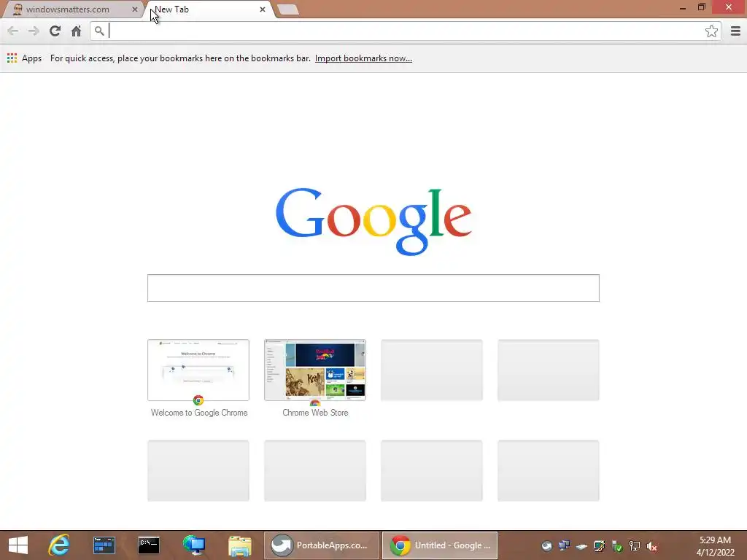This screenshot has height=560, width=747.
Task: Minimize the Chrome window
Action: 683,7
